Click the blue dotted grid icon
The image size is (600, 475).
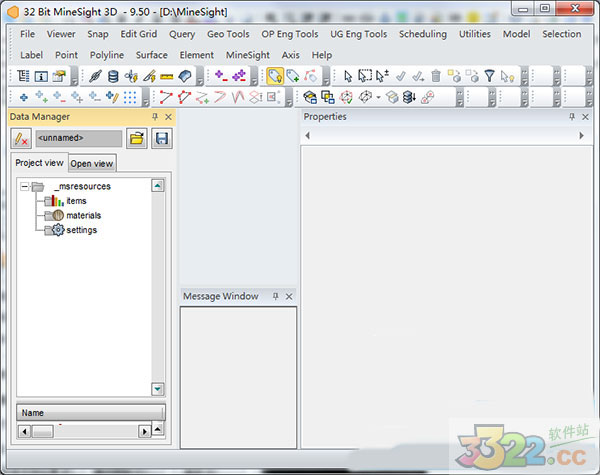[x=131, y=97]
